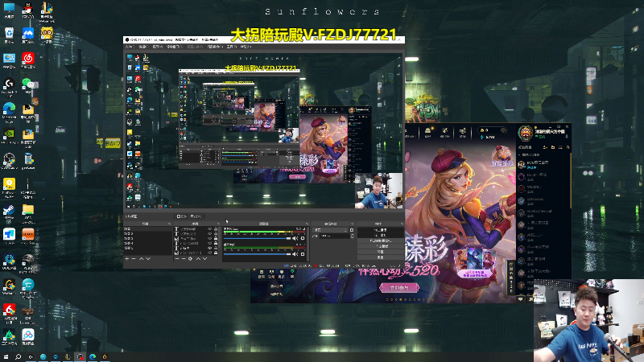This screenshot has height=362, width=644.
Task: Click Windows Start button on taskbar
Action: [x=6, y=357]
